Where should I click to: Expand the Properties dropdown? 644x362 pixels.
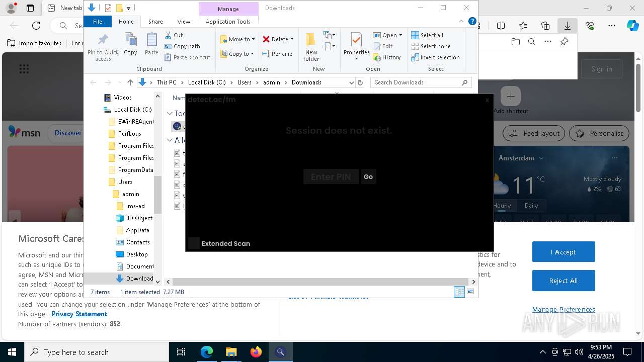click(356, 58)
